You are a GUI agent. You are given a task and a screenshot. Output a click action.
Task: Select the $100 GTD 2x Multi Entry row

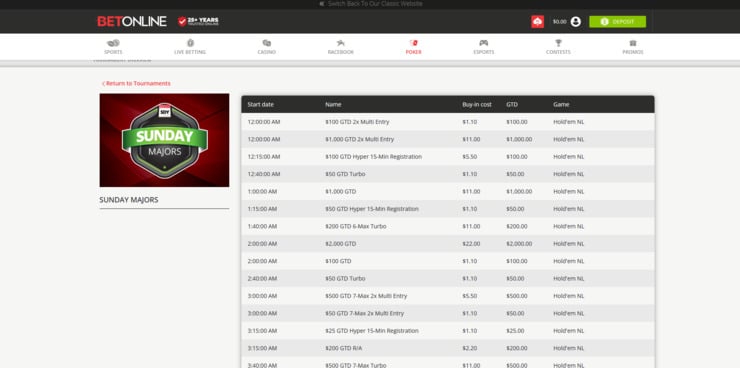[x=447, y=122]
